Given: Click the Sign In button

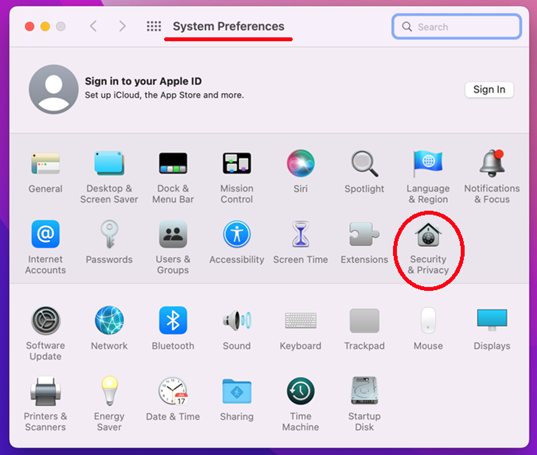Looking at the screenshot, I should coord(489,90).
